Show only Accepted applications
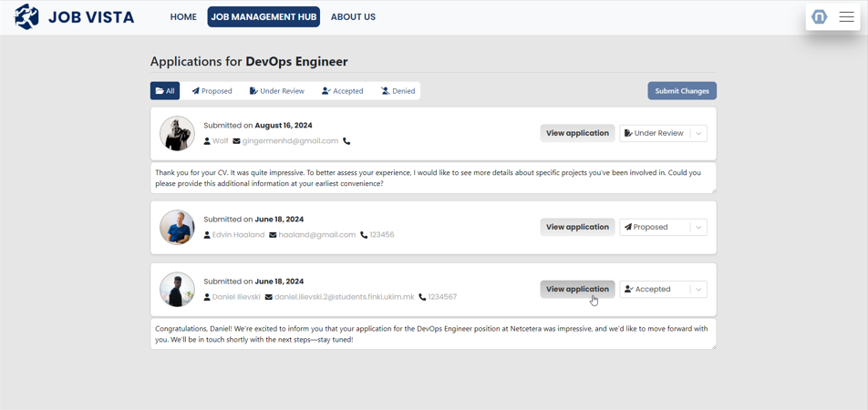 coord(342,91)
